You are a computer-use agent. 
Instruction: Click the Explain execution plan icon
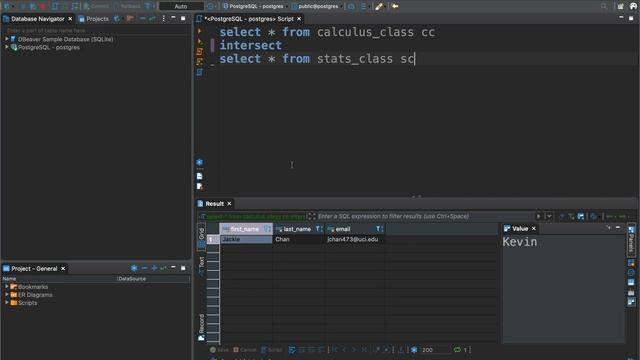(200, 62)
